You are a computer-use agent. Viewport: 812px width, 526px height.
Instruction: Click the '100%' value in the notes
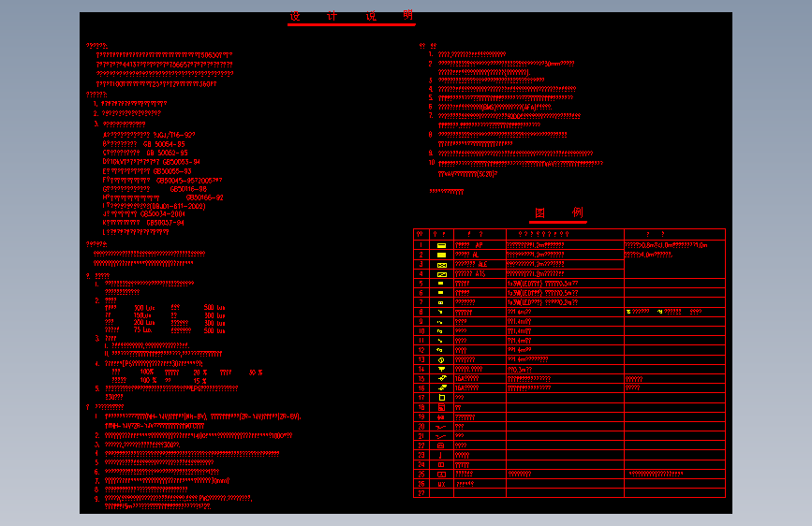coord(147,373)
